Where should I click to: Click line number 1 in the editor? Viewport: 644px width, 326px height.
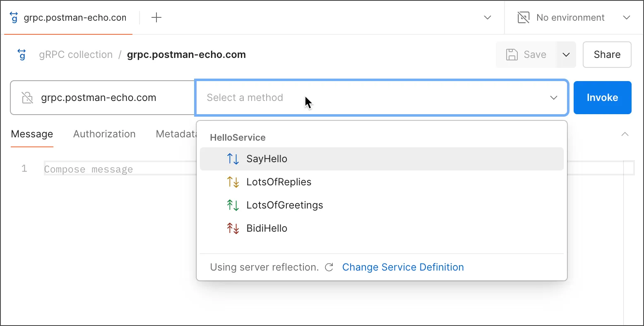pyautogui.click(x=24, y=168)
